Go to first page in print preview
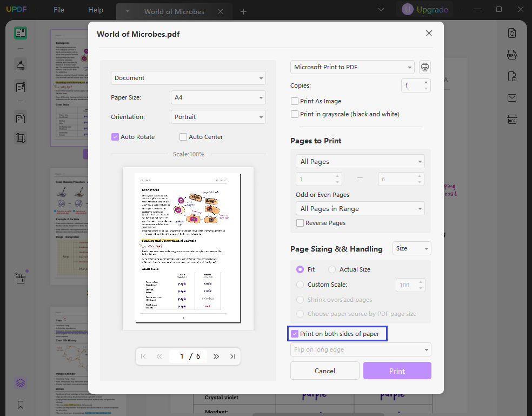This screenshot has height=416, width=532. coord(143,356)
